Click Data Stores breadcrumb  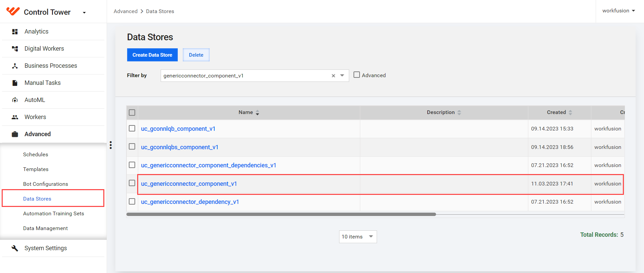160,11
